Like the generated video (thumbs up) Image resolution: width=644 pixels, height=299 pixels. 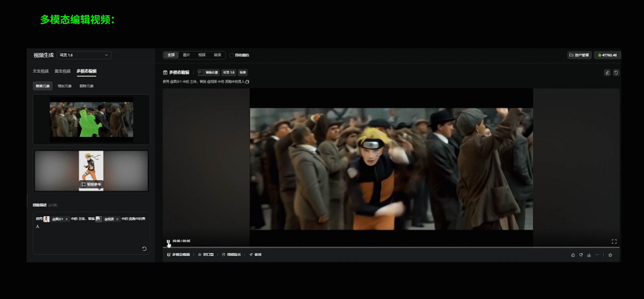pos(573,255)
